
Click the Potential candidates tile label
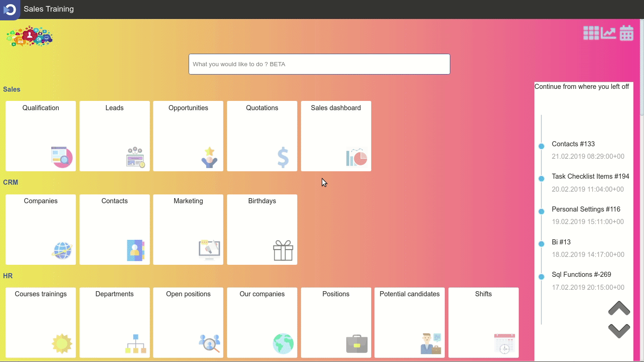coord(410,294)
